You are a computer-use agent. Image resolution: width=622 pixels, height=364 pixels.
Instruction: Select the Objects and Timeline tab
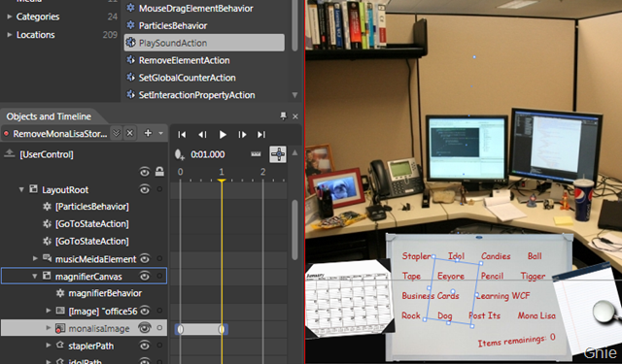[x=49, y=116]
